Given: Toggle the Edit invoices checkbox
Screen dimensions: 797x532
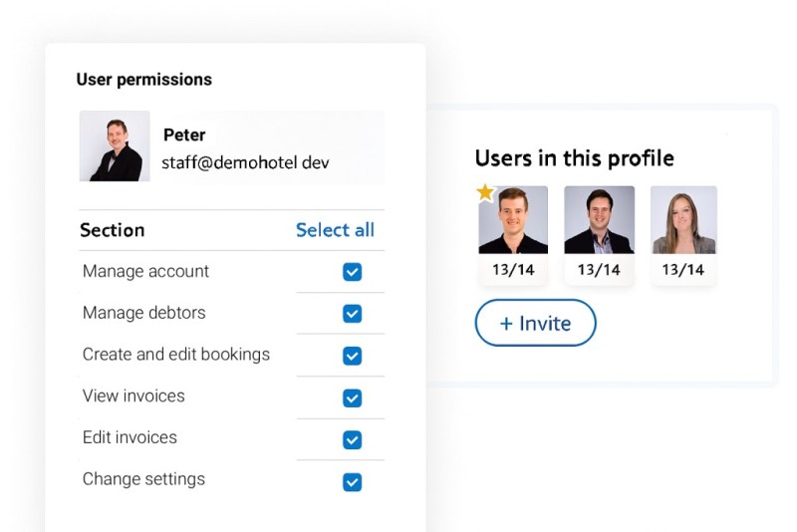Looking at the screenshot, I should click(352, 439).
